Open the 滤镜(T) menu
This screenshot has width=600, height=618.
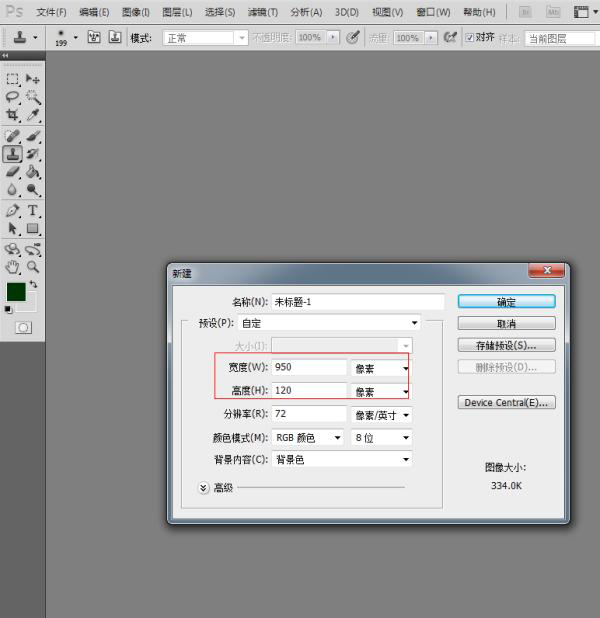point(263,12)
